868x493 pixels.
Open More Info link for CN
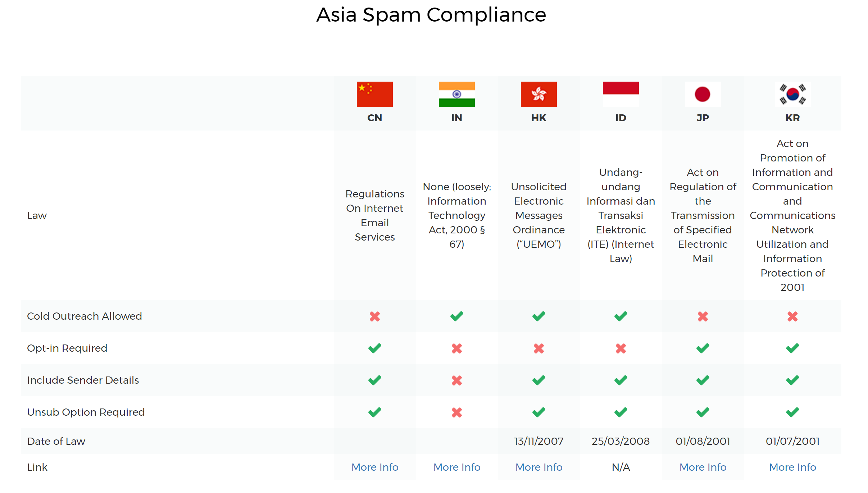[374, 467]
